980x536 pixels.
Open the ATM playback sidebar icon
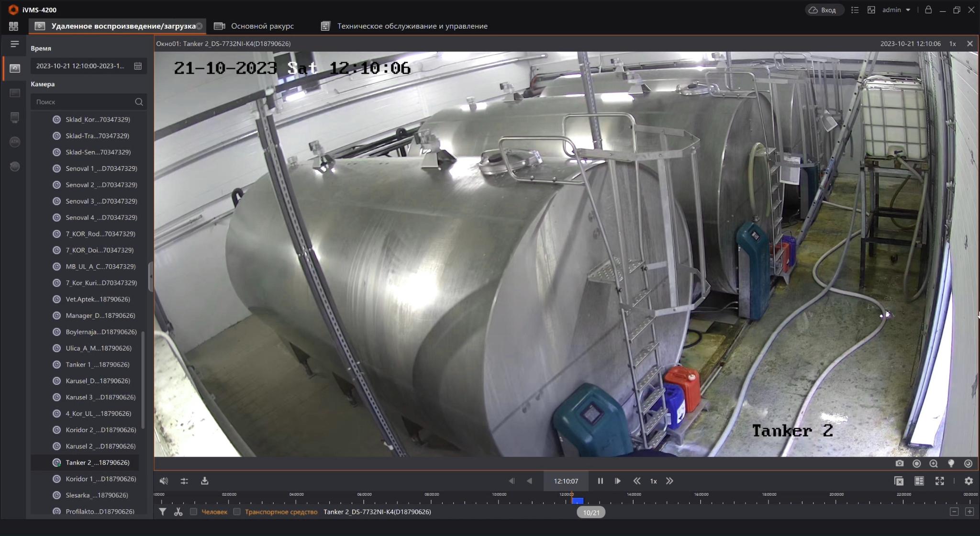[x=15, y=142]
